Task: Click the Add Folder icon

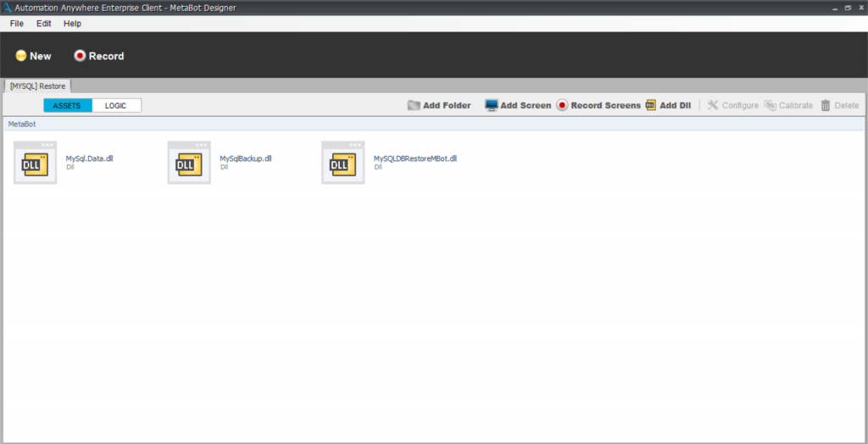Action: click(x=414, y=105)
